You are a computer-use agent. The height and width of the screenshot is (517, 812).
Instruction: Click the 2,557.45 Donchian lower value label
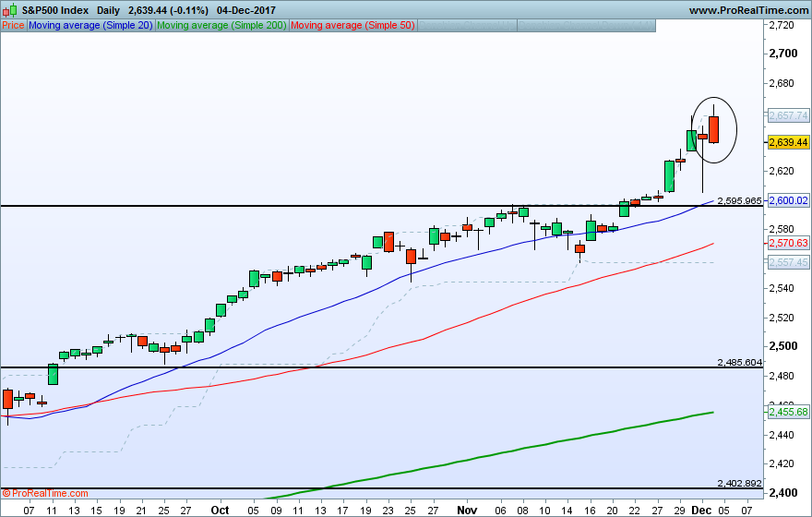[x=788, y=262]
